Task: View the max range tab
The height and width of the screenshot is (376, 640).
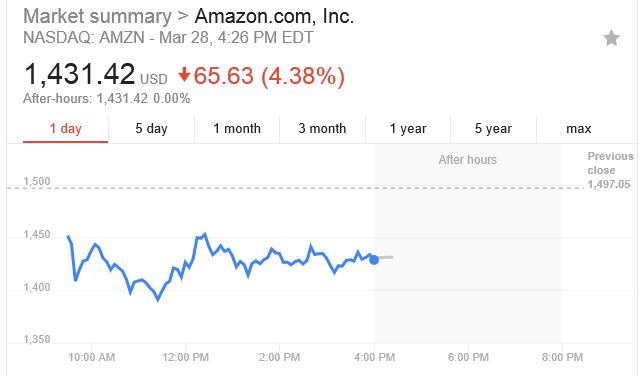Action: pos(579,129)
